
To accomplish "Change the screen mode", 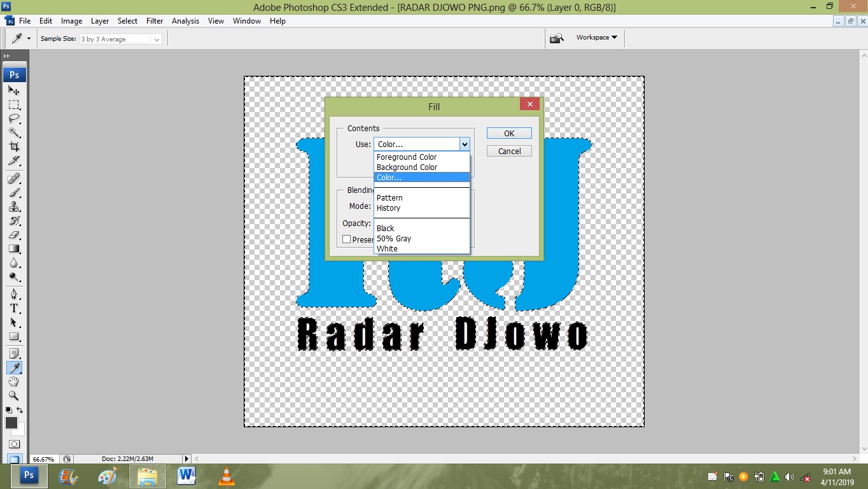I will tap(14, 458).
